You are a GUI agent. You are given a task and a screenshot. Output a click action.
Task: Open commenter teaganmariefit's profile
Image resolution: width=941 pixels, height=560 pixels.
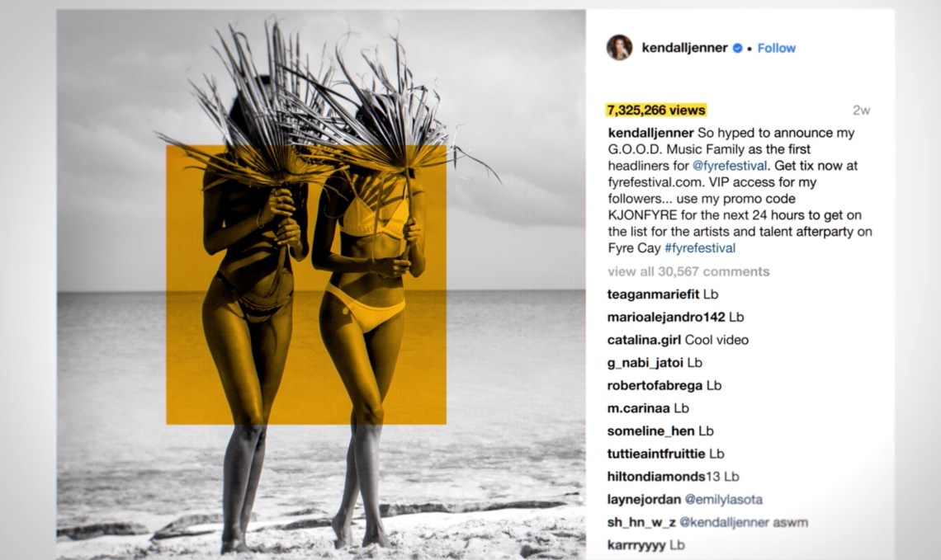(653, 294)
